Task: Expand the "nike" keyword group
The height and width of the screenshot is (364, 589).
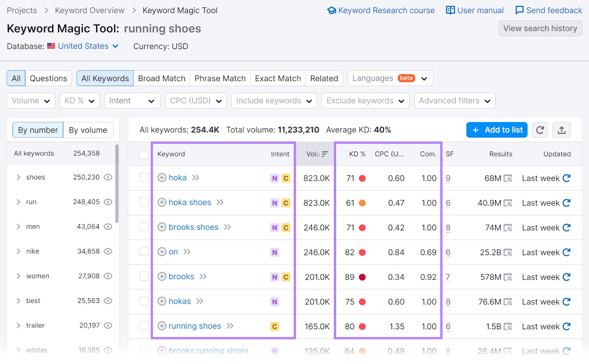Action: tap(18, 251)
